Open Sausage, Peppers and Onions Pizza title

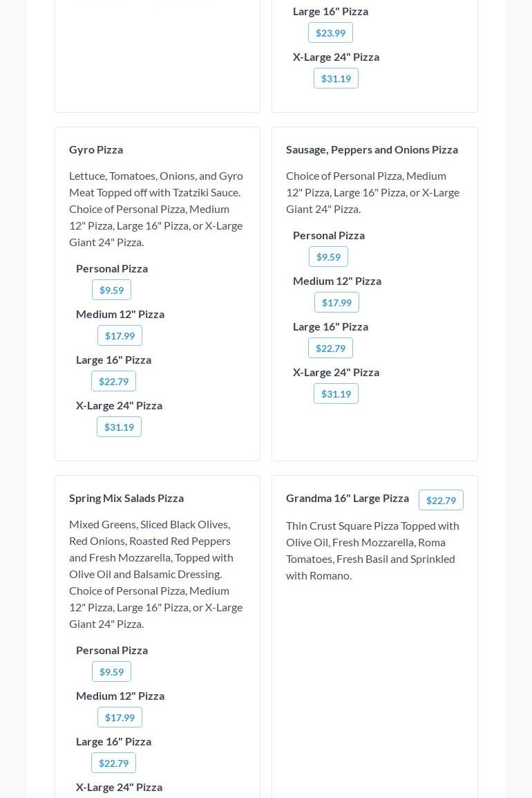click(x=372, y=149)
